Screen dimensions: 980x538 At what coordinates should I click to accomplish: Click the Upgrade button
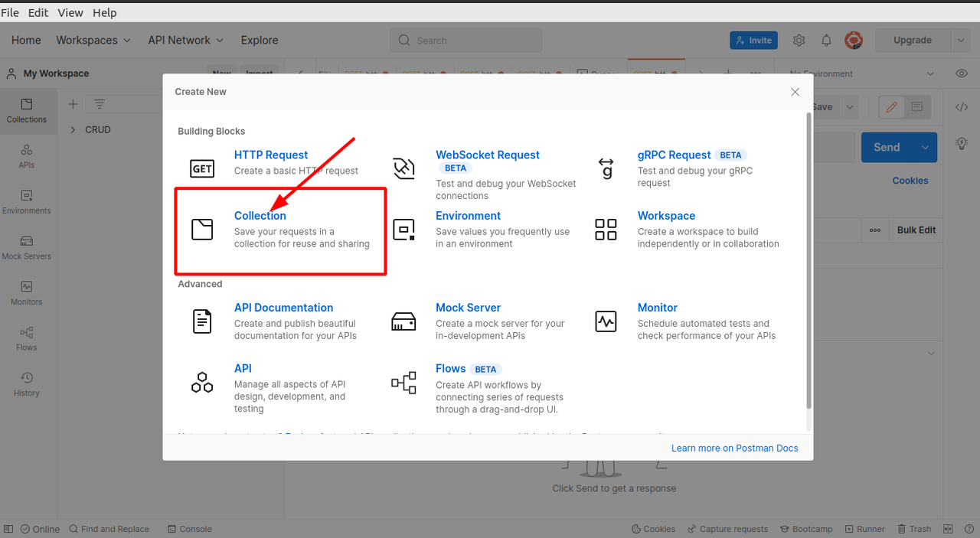pos(913,40)
